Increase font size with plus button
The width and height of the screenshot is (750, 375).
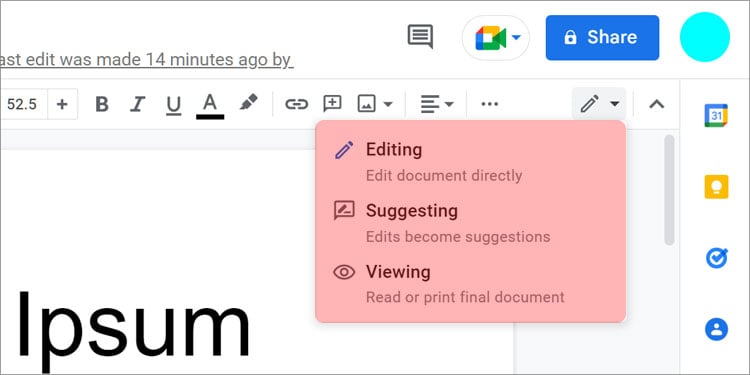click(x=62, y=104)
